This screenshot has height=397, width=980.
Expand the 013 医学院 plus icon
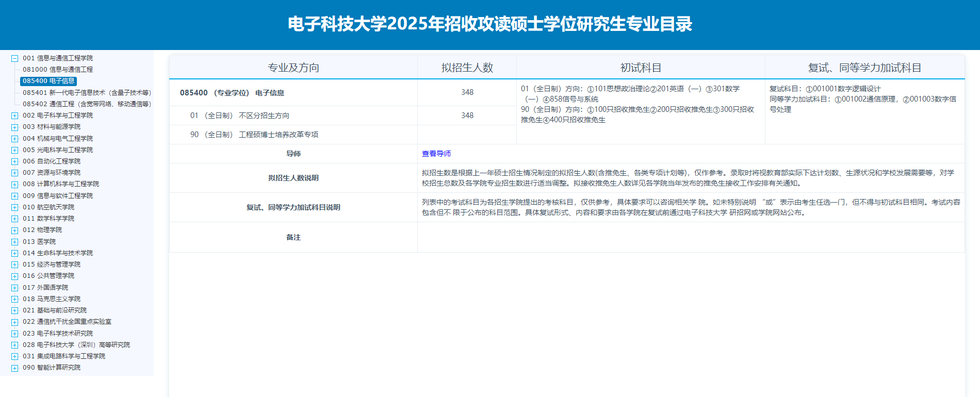pos(15,242)
